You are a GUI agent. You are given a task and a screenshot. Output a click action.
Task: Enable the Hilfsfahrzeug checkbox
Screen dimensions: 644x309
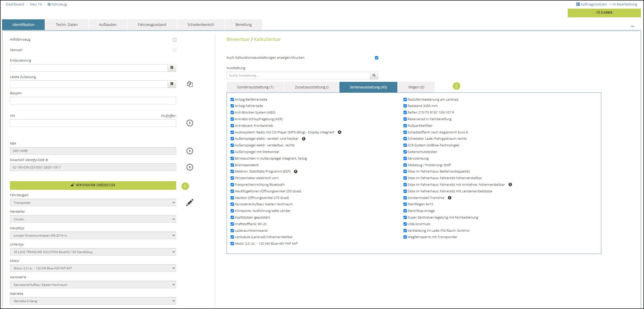(174, 40)
